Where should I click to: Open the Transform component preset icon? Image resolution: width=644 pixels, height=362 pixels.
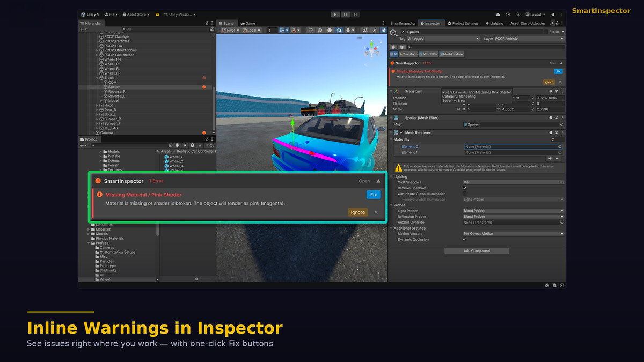pyautogui.click(x=556, y=91)
